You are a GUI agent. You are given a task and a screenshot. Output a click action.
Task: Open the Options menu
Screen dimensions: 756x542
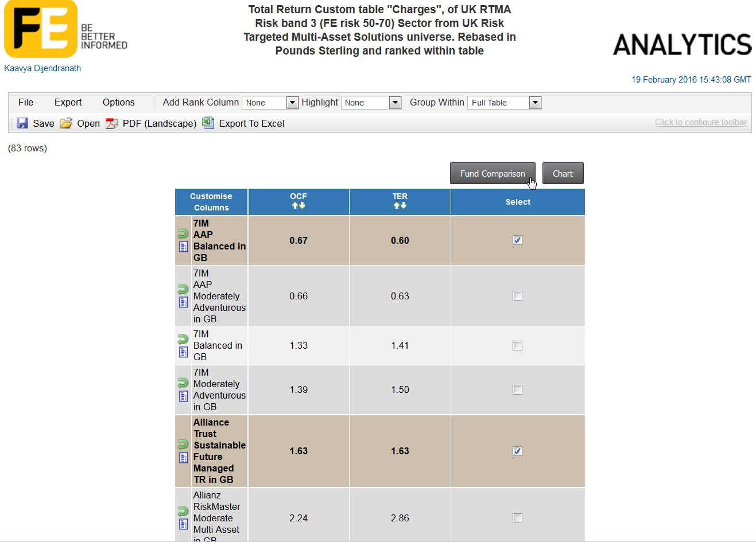click(x=119, y=102)
